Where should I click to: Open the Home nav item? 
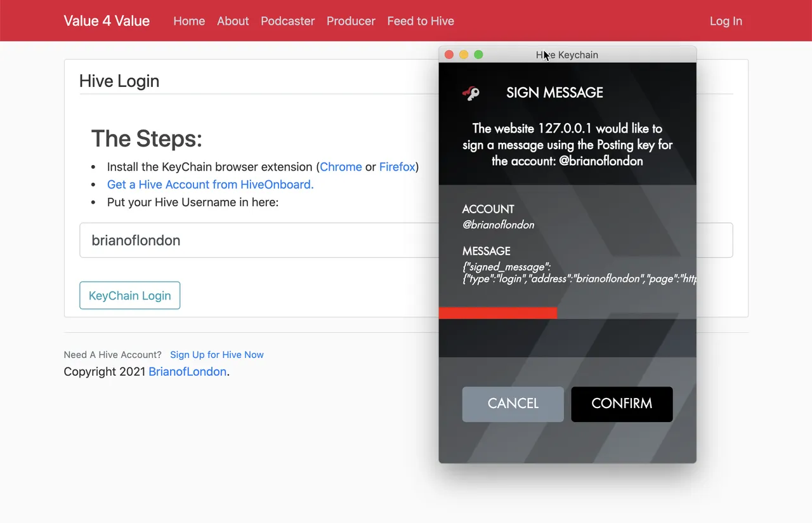click(189, 21)
